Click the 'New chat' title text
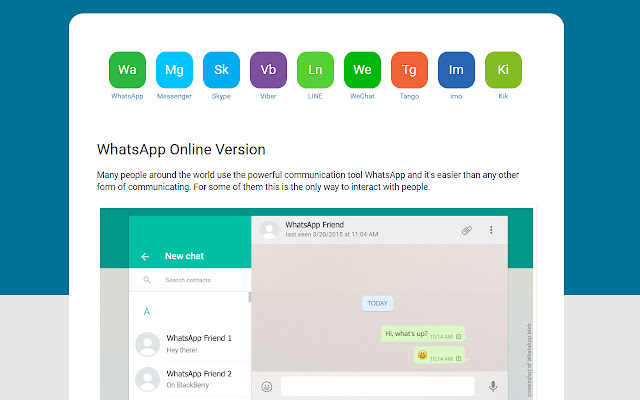Screen dimensions: 640x400 [x=184, y=256]
